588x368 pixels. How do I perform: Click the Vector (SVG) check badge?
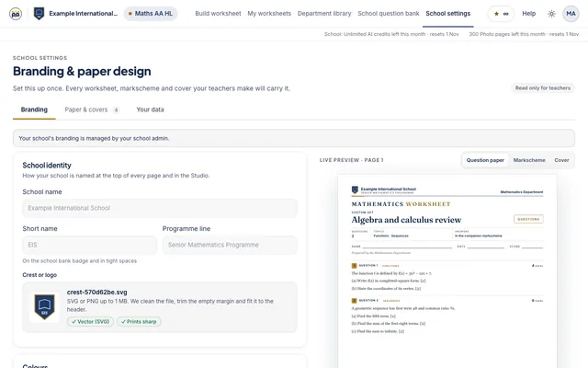click(90, 321)
